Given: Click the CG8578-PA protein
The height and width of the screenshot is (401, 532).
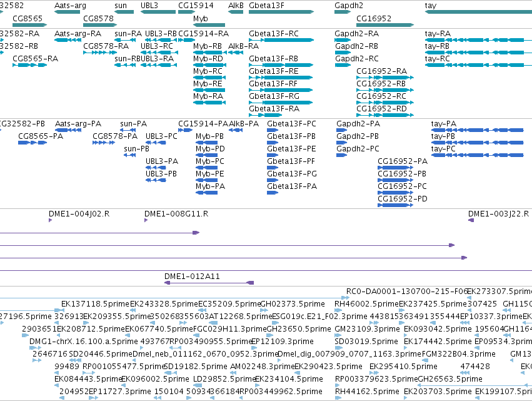Looking at the screenshot, I should point(104,143).
